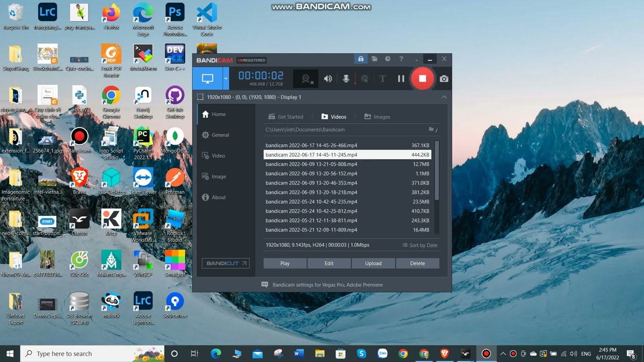Image resolution: width=644 pixels, height=362 pixels.
Task: Open the Bandicam desktop shortcut
Action: coord(79,140)
